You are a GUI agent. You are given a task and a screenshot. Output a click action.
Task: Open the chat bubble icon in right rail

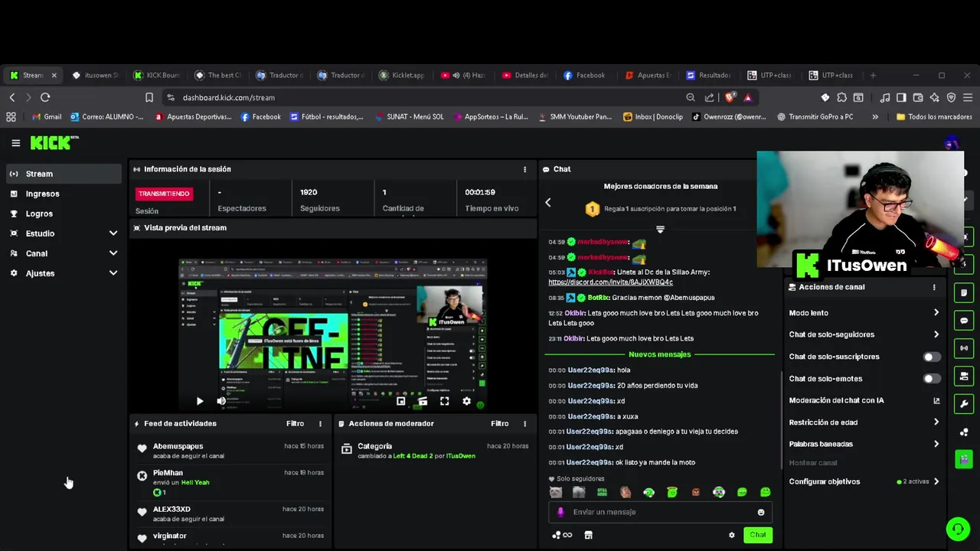tap(964, 321)
